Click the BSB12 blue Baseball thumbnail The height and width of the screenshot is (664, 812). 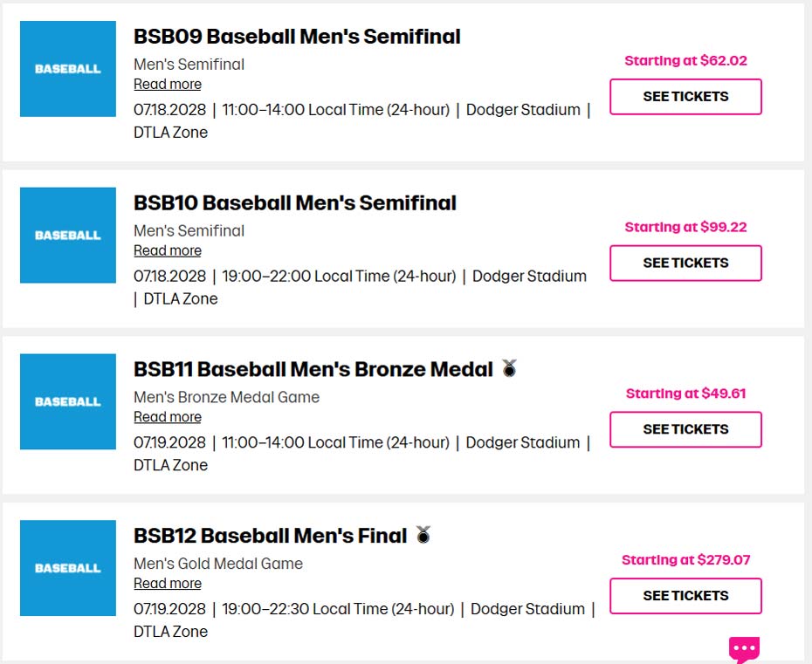(68, 568)
